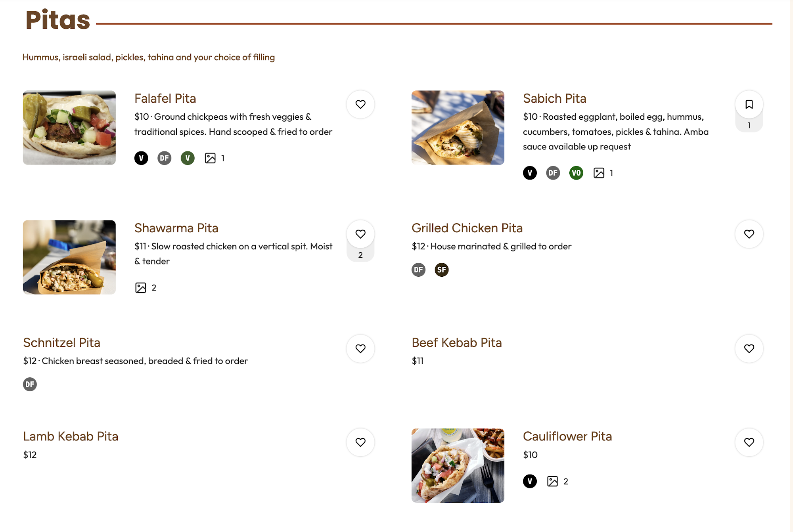Select the SF badge on Grilled Chicken Pita
793x532 pixels.
[441, 270]
